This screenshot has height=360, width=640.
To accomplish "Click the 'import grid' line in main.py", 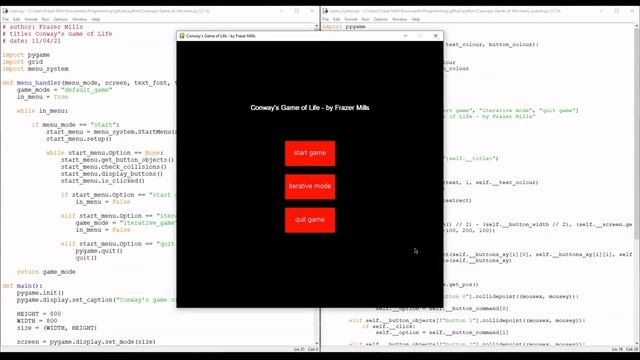I will pos(22,62).
